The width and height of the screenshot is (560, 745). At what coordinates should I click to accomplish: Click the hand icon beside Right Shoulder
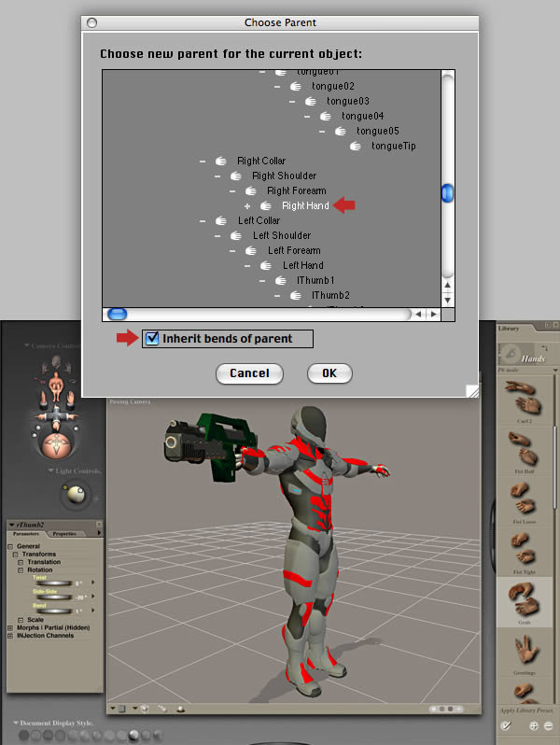coord(235,176)
